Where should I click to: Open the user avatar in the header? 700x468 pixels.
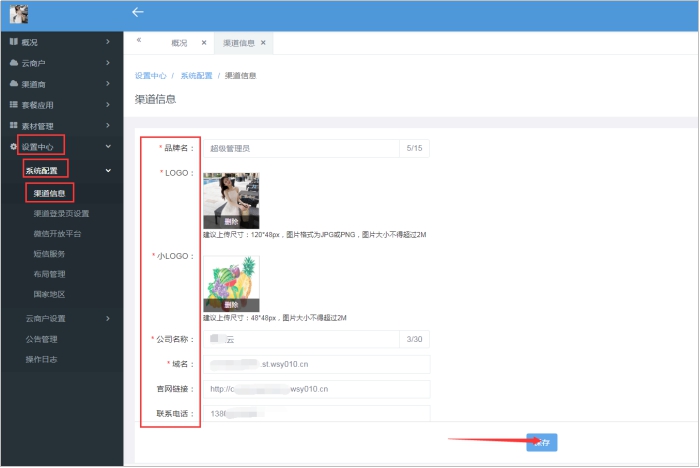[x=19, y=14]
